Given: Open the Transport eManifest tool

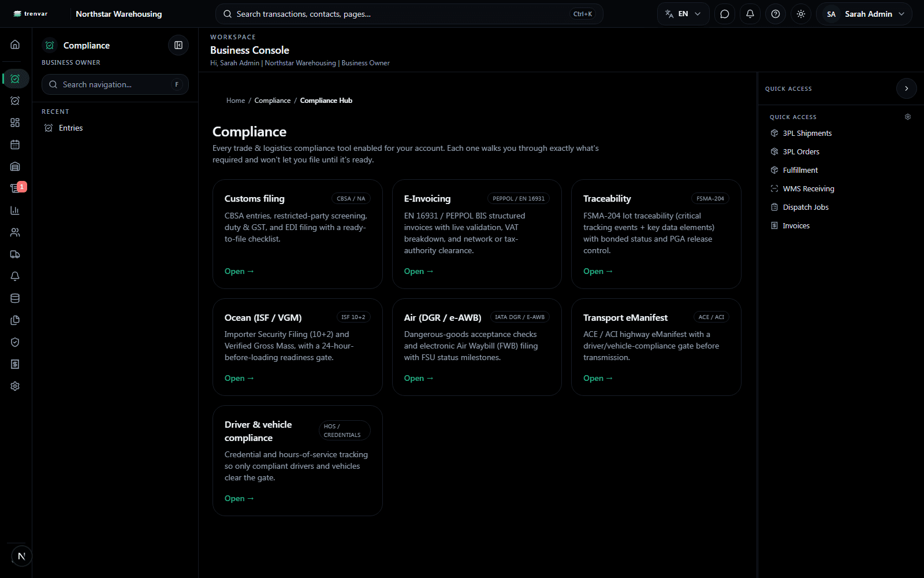Looking at the screenshot, I should 598,378.
